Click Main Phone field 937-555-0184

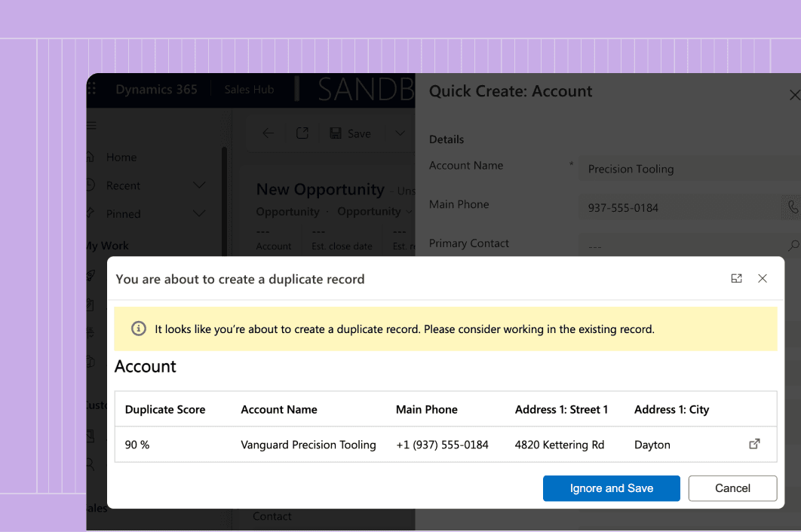tap(680, 208)
